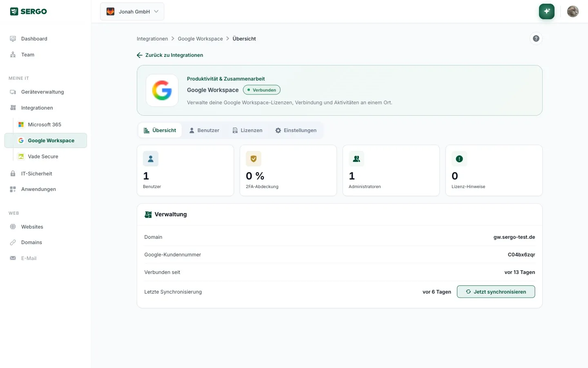This screenshot has height=368, width=588.
Task: Open Websites in the sidebar
Action: [x=45, y=227]
